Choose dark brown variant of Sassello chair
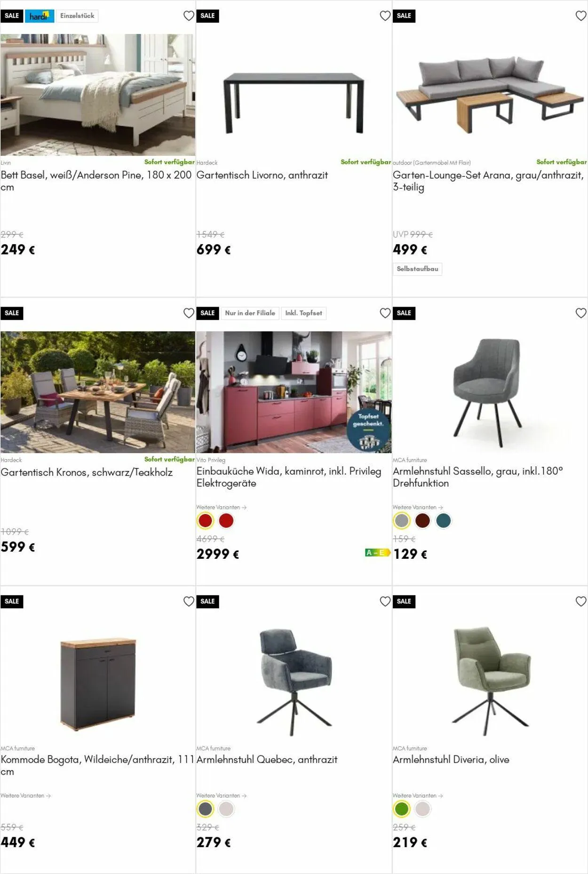Image resolution: width=588 pixels, height=874 pixels. [422, 521]
